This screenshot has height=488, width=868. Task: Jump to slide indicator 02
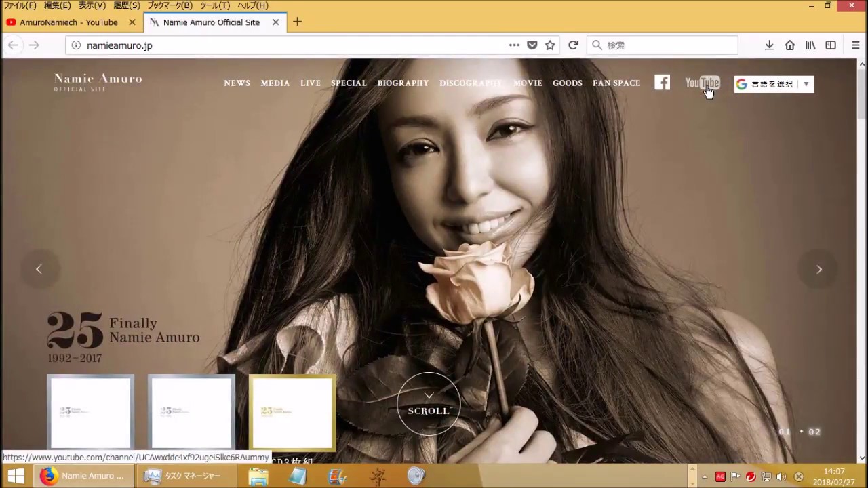pos(814,432)
